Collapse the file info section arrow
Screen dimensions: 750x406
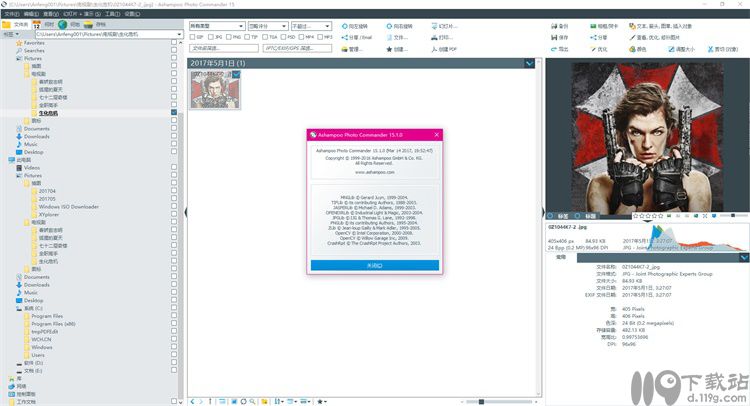click(744, 258)
